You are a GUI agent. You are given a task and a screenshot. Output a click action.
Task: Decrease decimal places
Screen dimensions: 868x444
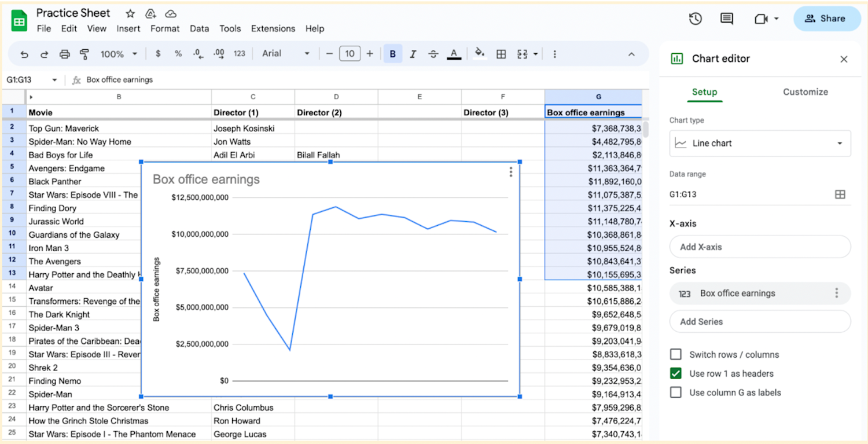tap(198, 54)
